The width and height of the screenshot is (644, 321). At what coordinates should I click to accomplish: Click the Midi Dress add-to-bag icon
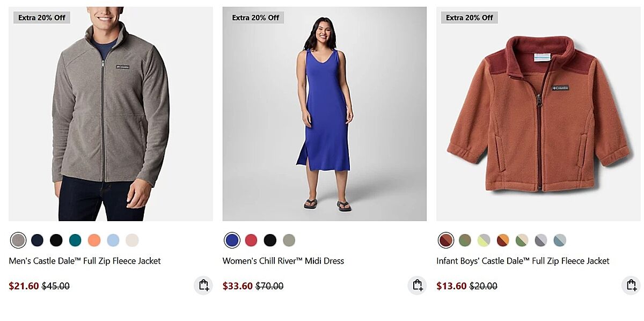coord(417,286)
